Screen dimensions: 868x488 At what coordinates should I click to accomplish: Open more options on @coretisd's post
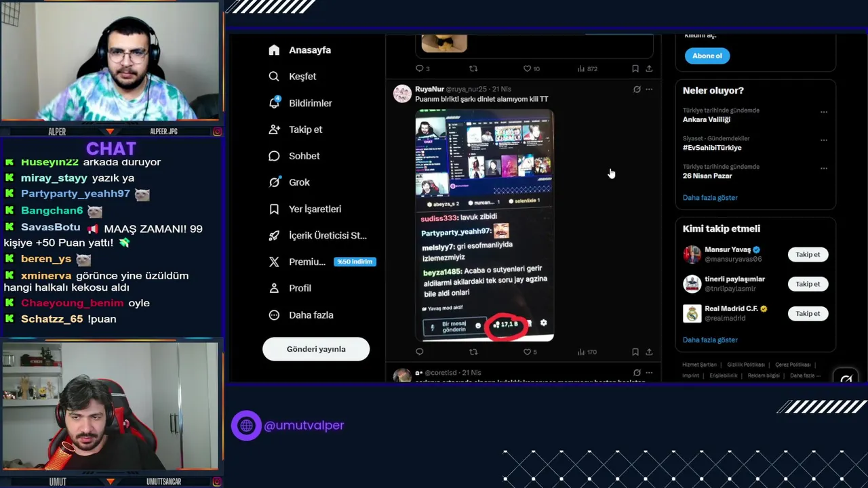(649, 373)
